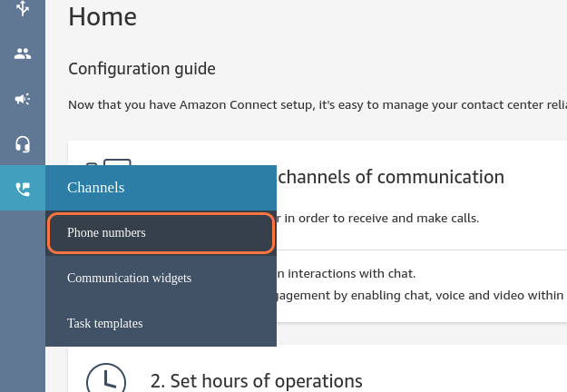567x392 pixels.
Task: Expand the Set hours of operations step
Action: pyautogui.click(x=257, y=381)
